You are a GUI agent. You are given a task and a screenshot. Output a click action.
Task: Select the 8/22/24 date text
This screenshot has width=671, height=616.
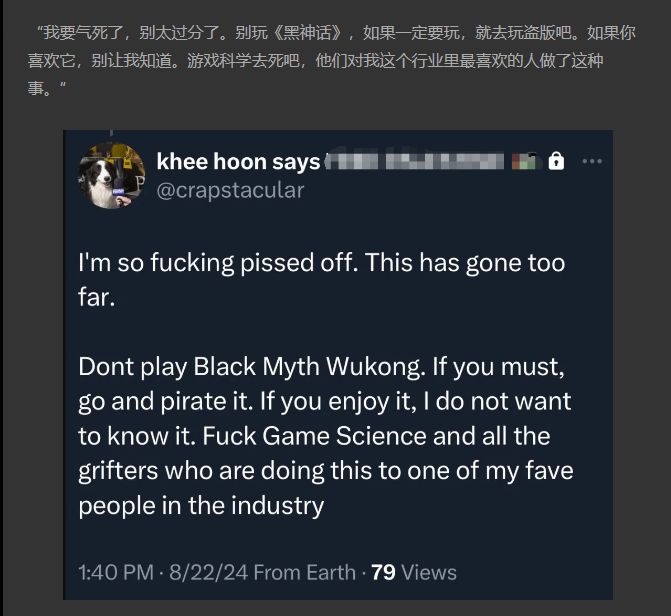pyautogui.click(x=208, y=572)
